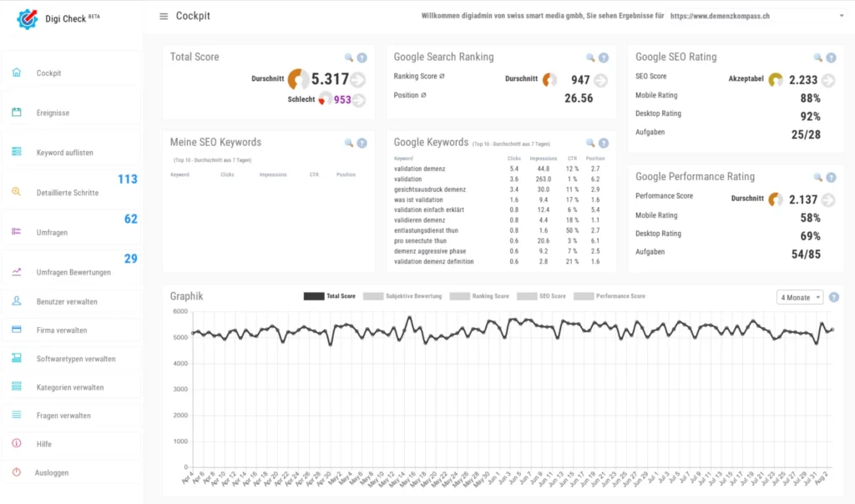Click the help icon beside the chart period selector
This screenshot has height=504, width=855.
[833, 297]
